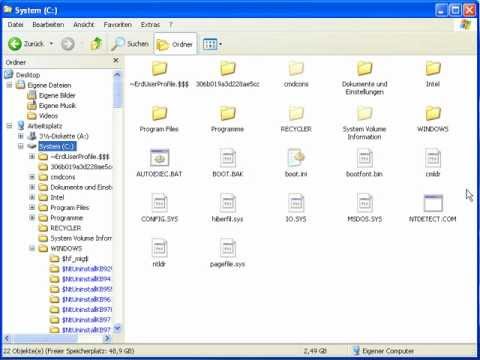Select the ~ErdUserProfile.$$$ folder icon

(159, 68)
